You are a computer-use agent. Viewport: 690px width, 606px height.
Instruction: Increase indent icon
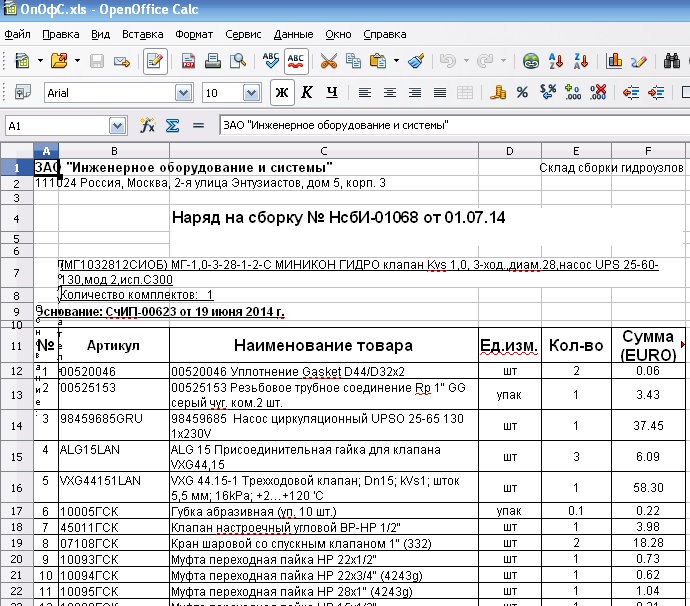656,92
